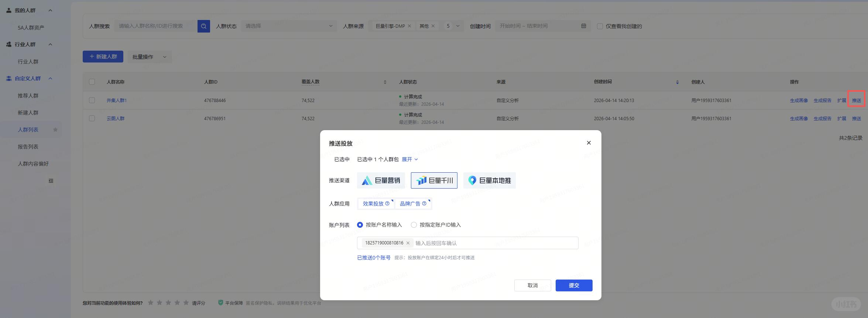Go to 推荐人群 in the sidebar
The height and width of the screenshot is (318, 868).
coord(28,96)
